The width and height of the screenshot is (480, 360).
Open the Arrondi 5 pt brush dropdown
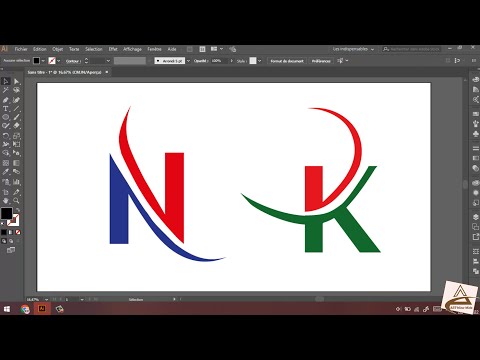click(x=188, y=61)
